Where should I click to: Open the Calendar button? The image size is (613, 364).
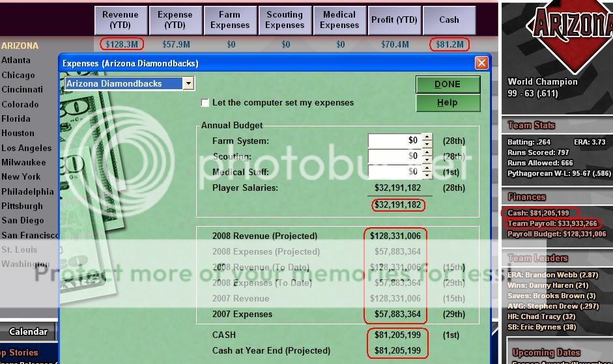pos(29,331)
